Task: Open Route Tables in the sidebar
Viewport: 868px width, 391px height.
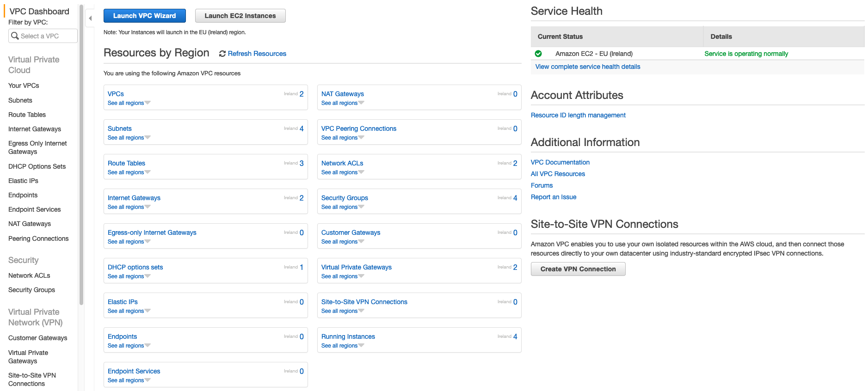Action: [27, 115]
